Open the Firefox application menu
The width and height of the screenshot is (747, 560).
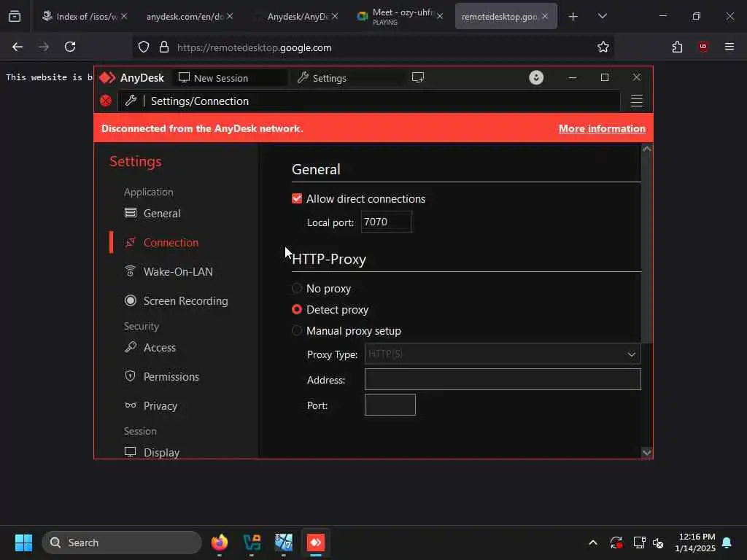[729, 47]
